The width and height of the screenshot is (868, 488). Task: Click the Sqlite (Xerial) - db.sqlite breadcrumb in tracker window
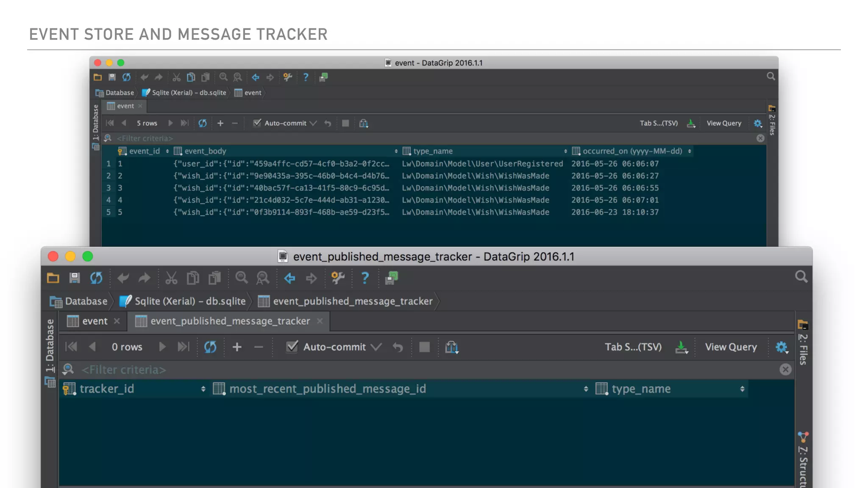(183, 301)
